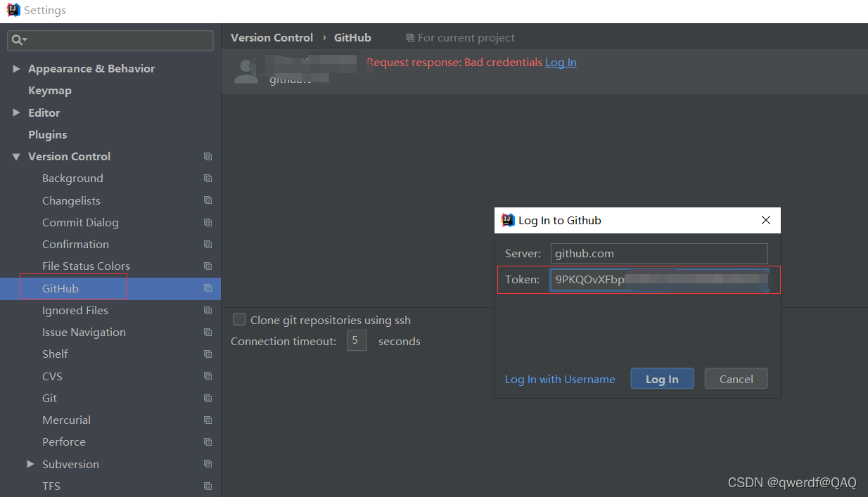Image resolution: width=868 pixels, height=497 pixels.
Task: Click the Bad credentials error message
Action: click(454, 63)
